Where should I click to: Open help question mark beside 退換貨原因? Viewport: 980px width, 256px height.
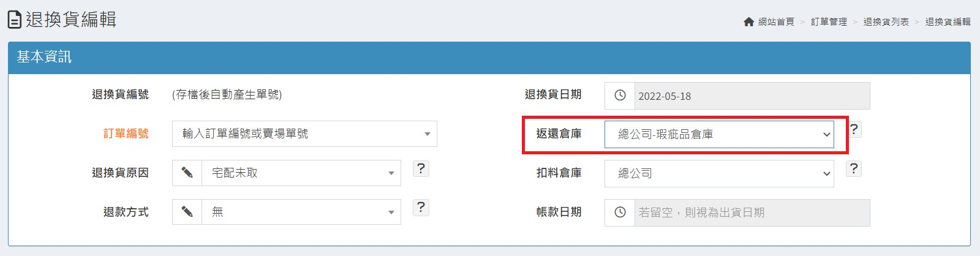[421, 169]
